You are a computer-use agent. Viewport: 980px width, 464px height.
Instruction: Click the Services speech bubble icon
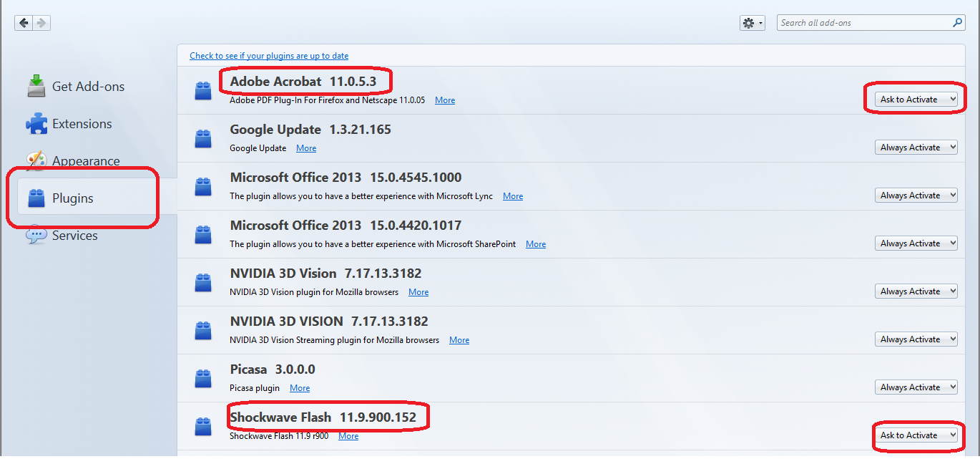click(x=36, y=236)
